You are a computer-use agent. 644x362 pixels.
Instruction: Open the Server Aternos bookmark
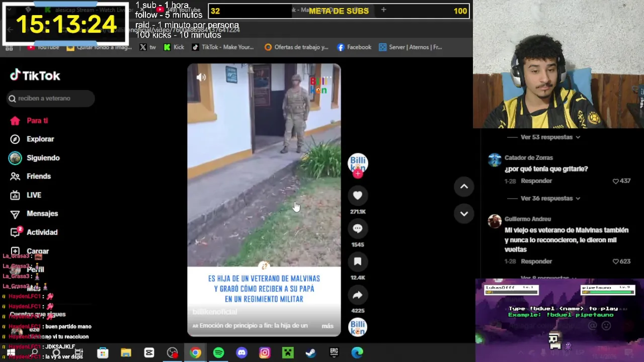pyautogui.click(x=411, y=47)
